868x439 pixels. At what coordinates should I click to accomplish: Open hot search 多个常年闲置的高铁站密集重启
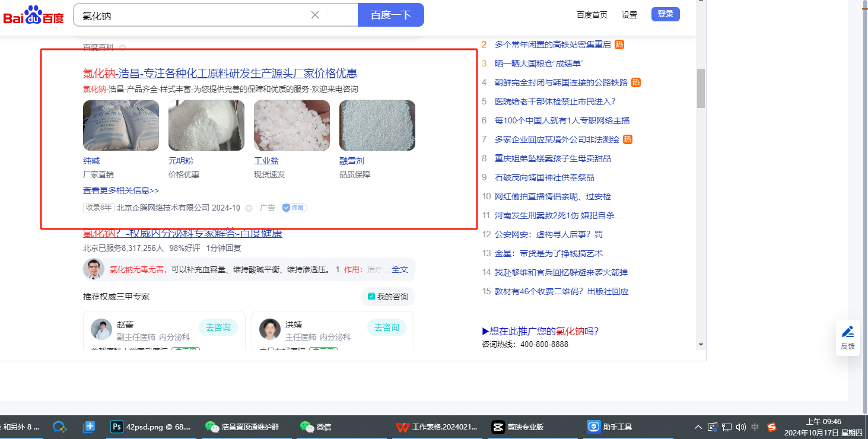coord(553,44)
